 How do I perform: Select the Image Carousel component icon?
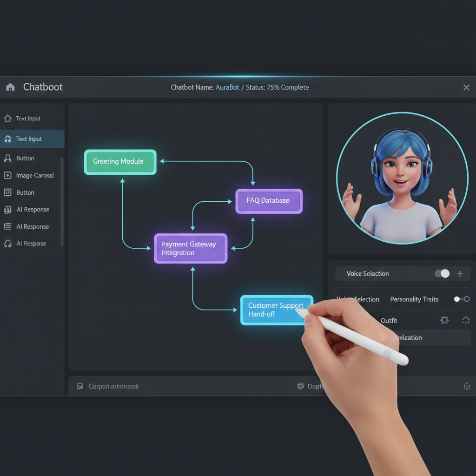pyautogui.click(x=7, y=175)
